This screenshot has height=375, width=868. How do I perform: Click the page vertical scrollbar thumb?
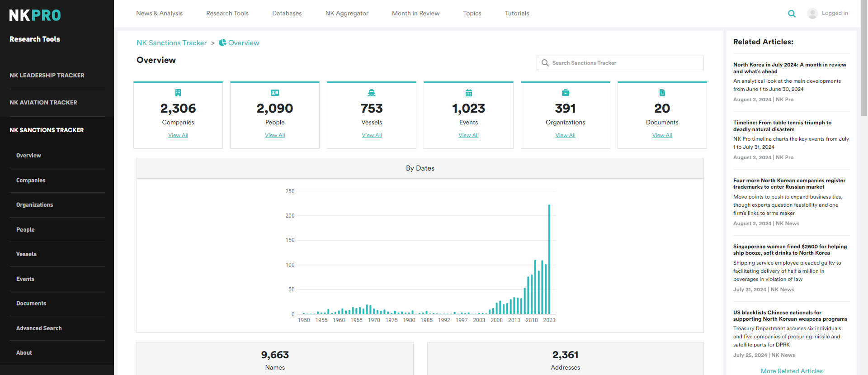(x=864, y=59)
